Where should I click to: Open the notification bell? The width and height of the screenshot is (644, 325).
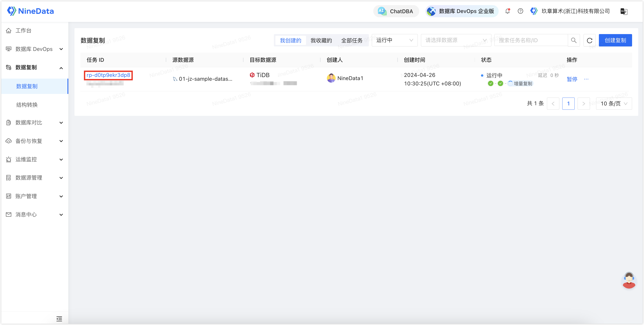pos(508,11)
